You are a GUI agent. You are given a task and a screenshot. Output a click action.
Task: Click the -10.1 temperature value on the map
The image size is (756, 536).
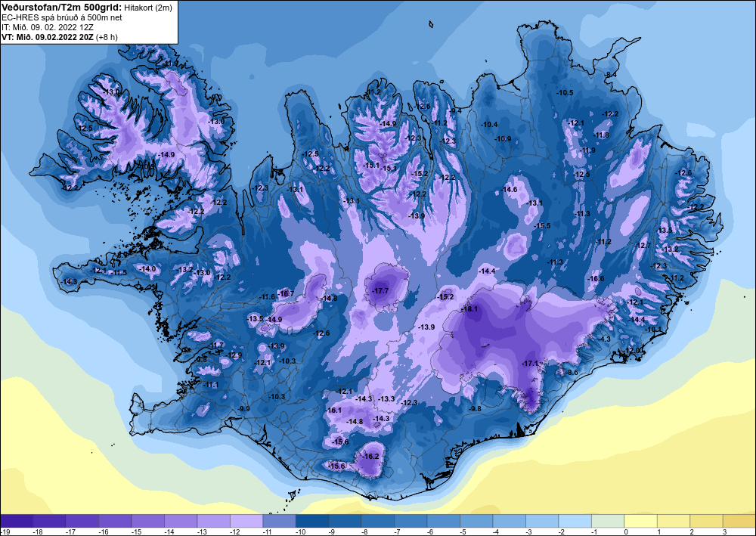[x=654, y=330]
